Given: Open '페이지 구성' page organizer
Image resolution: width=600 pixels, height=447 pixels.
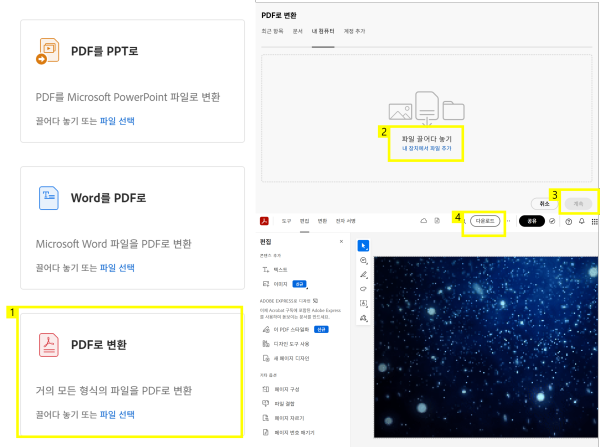Looking at the screenshot, I should 281,389.
